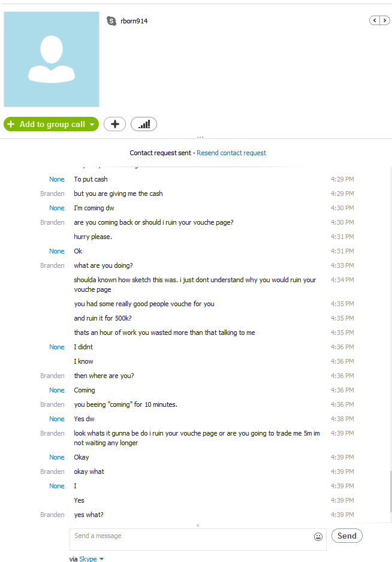
Task: Focus the Send a message field
Action: pyautogui.click(x=192, y=539)
